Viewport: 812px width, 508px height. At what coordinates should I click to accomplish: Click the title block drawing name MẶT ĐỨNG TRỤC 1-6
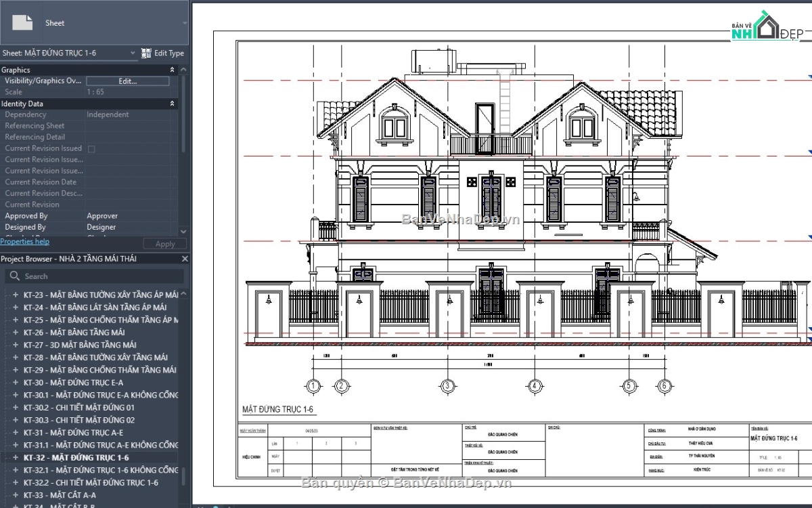(774, 439)
